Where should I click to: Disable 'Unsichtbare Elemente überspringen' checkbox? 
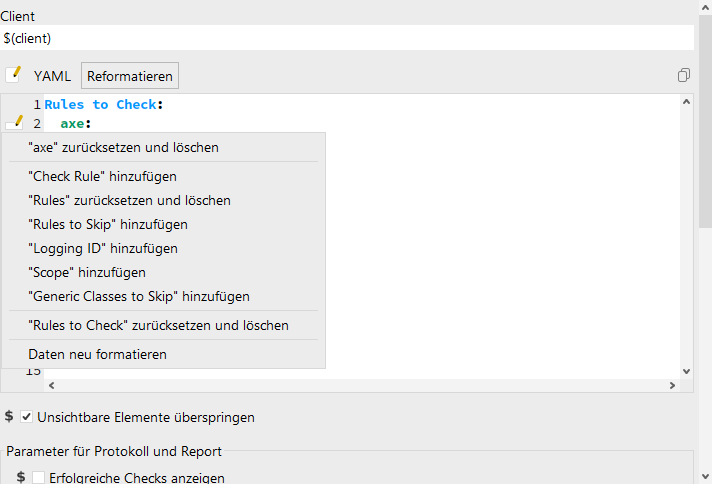click(x=27, y=417)
